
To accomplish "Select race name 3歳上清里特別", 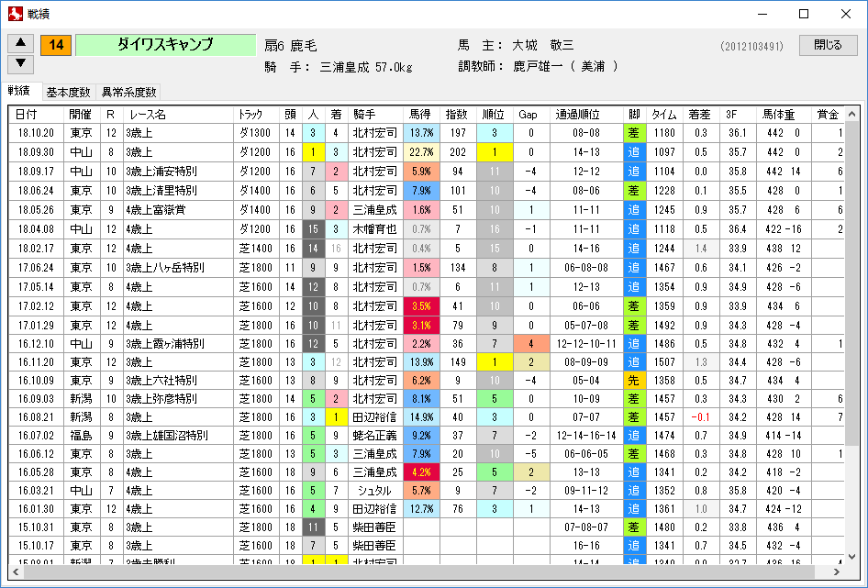I will pyautogui.click(x=161, y=191).
